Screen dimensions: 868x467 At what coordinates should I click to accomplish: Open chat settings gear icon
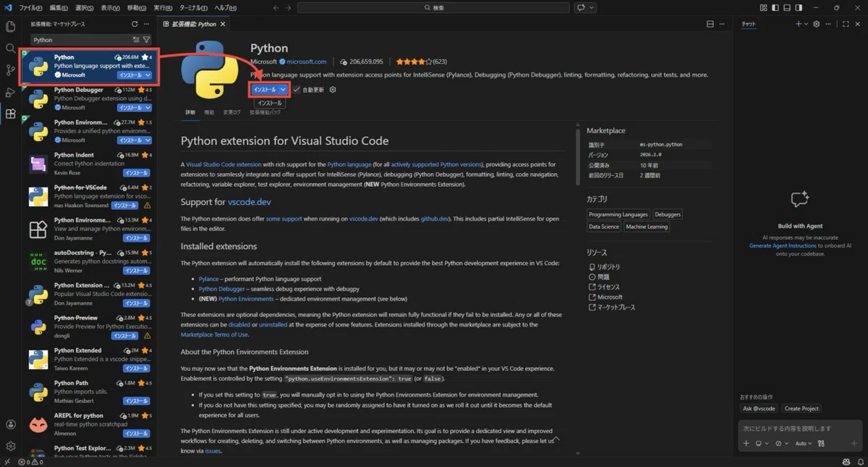click(x=817, y=24)
